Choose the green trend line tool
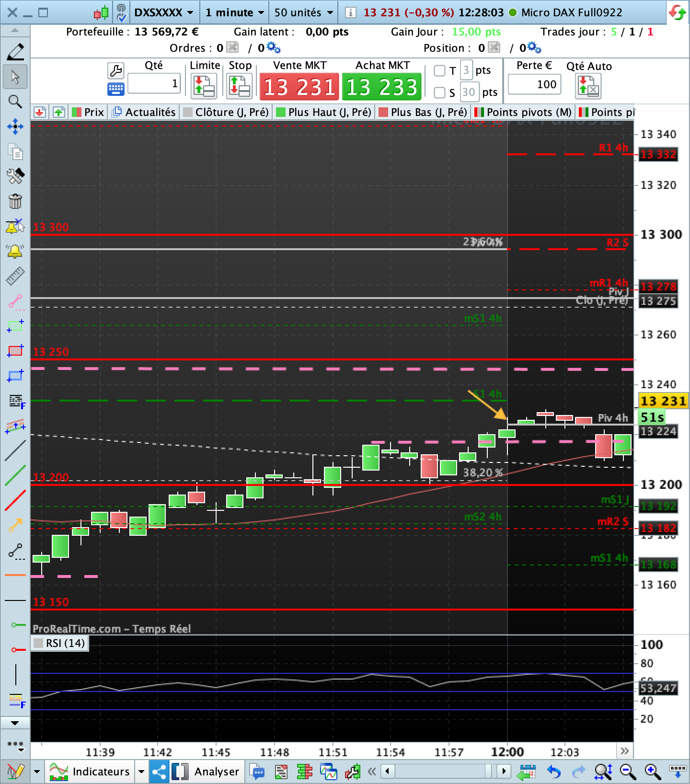Image resolution: width=690 pixels, height=784 pixels. point(15,476)
